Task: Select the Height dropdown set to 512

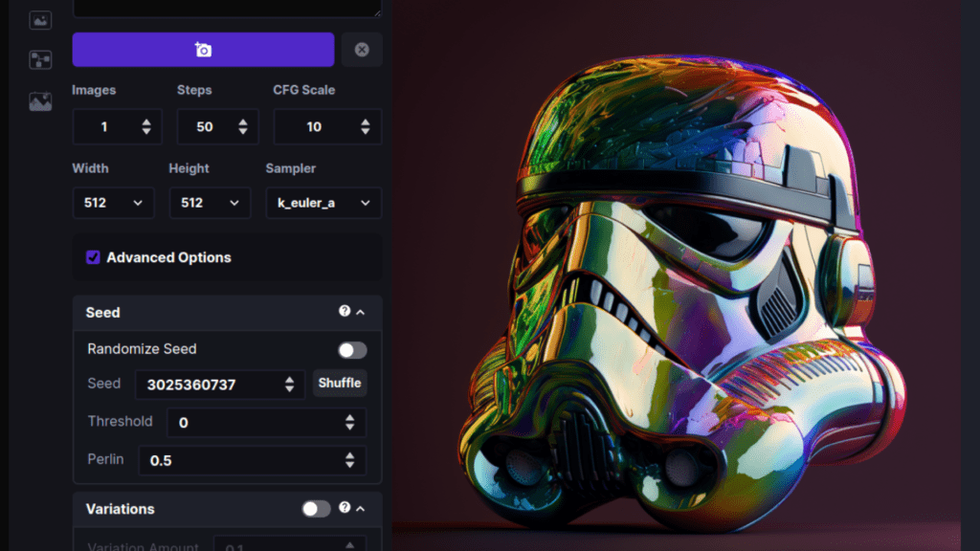Action: point(210,203)
